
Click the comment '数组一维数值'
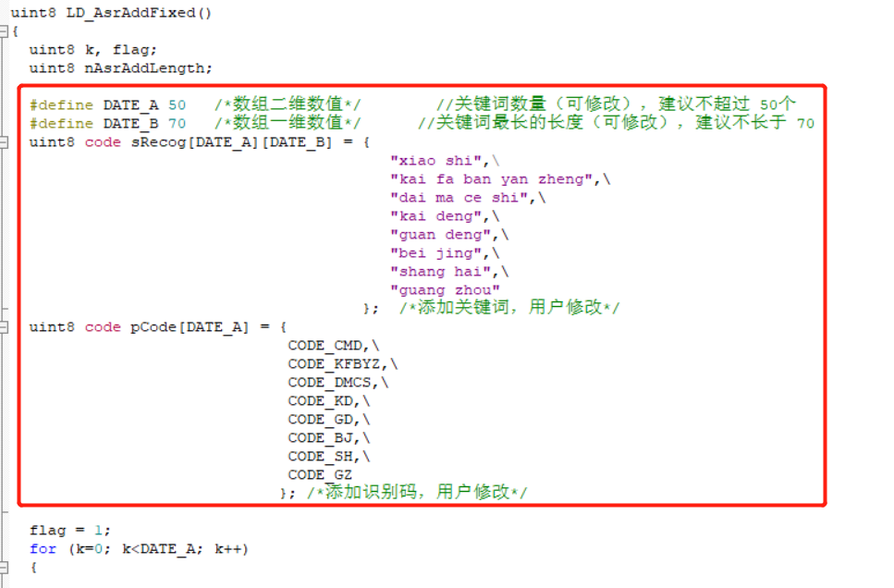[288, 123]
